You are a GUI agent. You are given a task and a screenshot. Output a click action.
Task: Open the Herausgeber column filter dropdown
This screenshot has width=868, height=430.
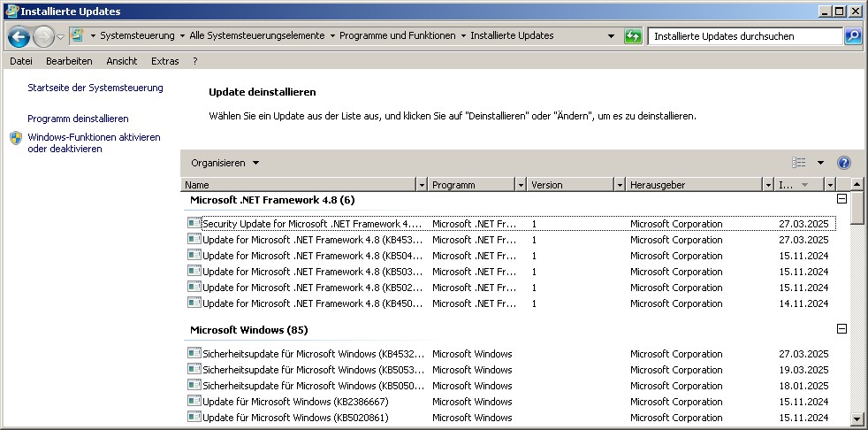click(768, 185)
